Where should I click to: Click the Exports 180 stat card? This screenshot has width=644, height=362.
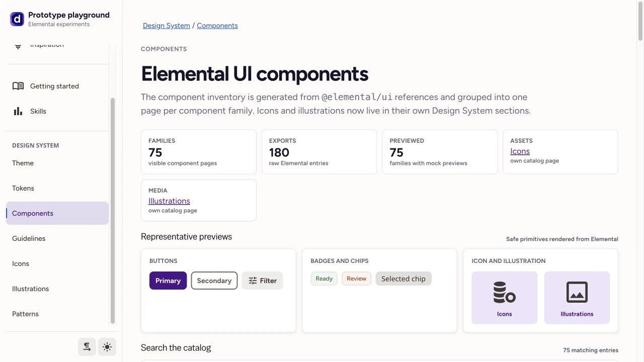coord(319,152)
